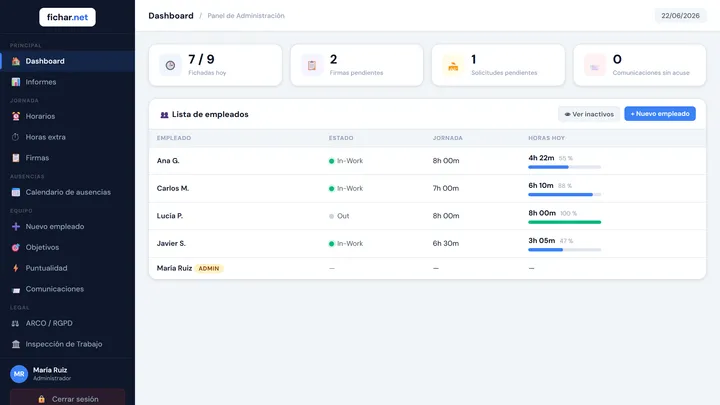The height and width of the screenshot is (405, 720).
Task: Click the Solicitudes pendientes card
Action: point(498,65)
